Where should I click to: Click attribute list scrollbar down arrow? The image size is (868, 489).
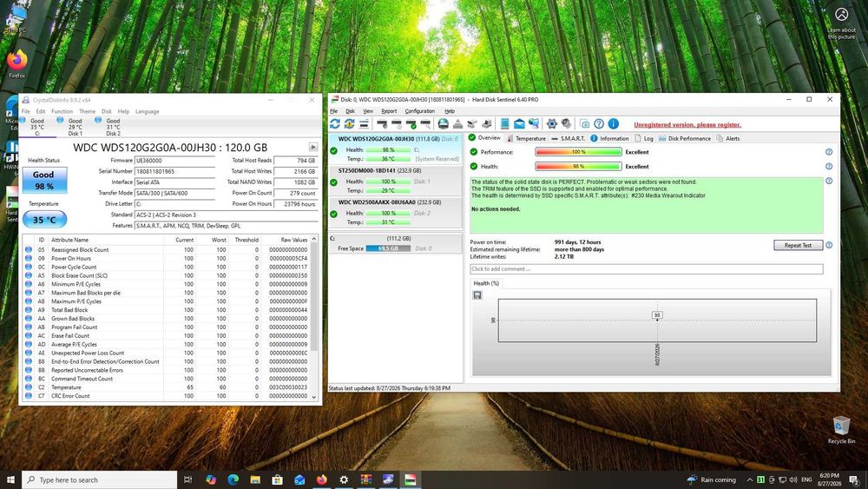314,397
